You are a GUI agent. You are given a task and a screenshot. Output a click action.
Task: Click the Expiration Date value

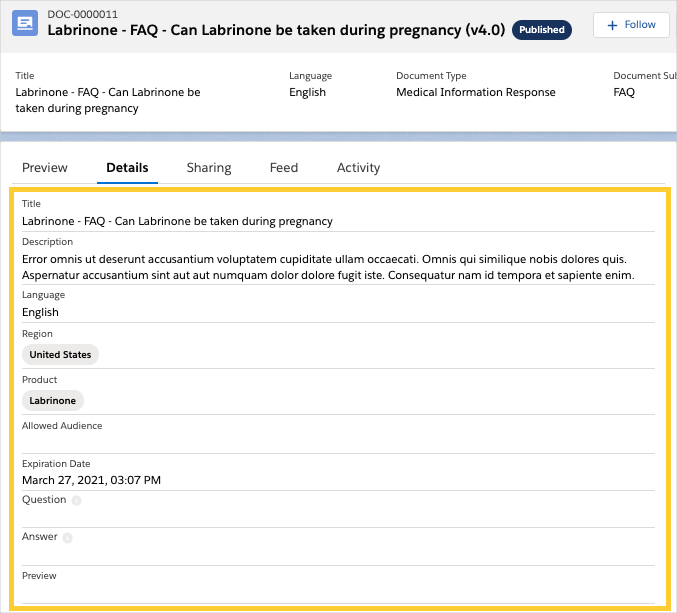coord(91,480)
